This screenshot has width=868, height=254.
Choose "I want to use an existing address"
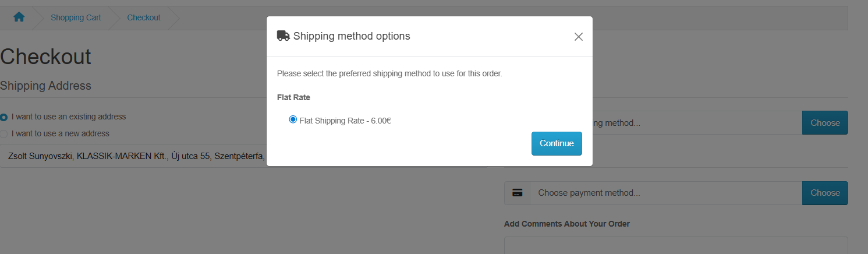click(4, 117)
